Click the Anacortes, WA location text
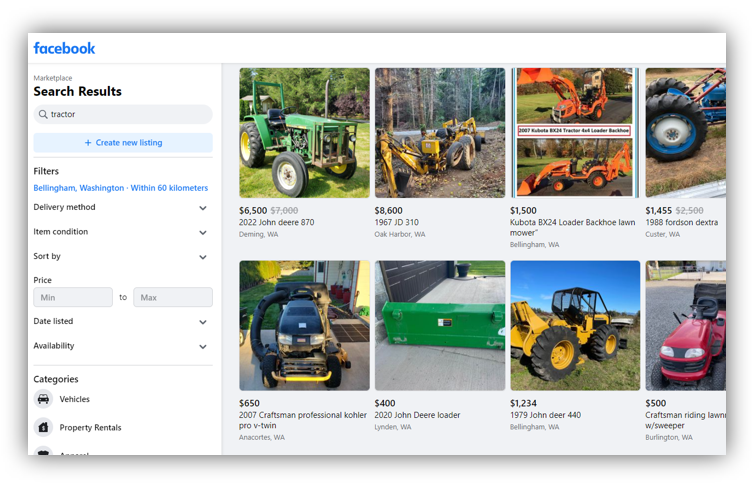This screenshot has width=752, height=485. click(262, 438)
